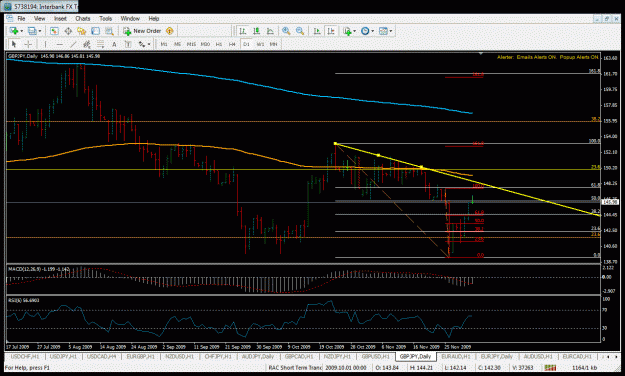Open the Window menu
Screen dimensions: 625x376
[x=130, y=18]
